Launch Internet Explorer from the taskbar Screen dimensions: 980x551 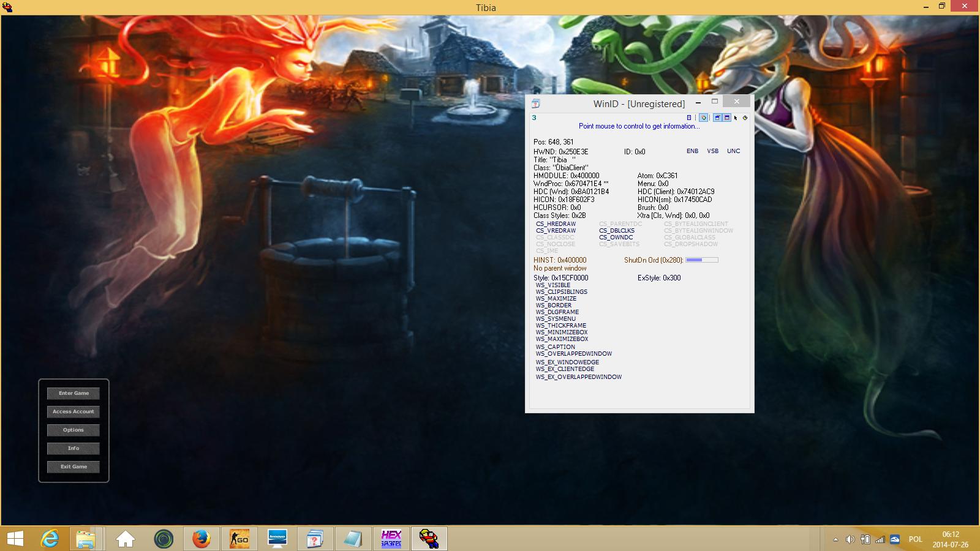[x=50, y=539]
